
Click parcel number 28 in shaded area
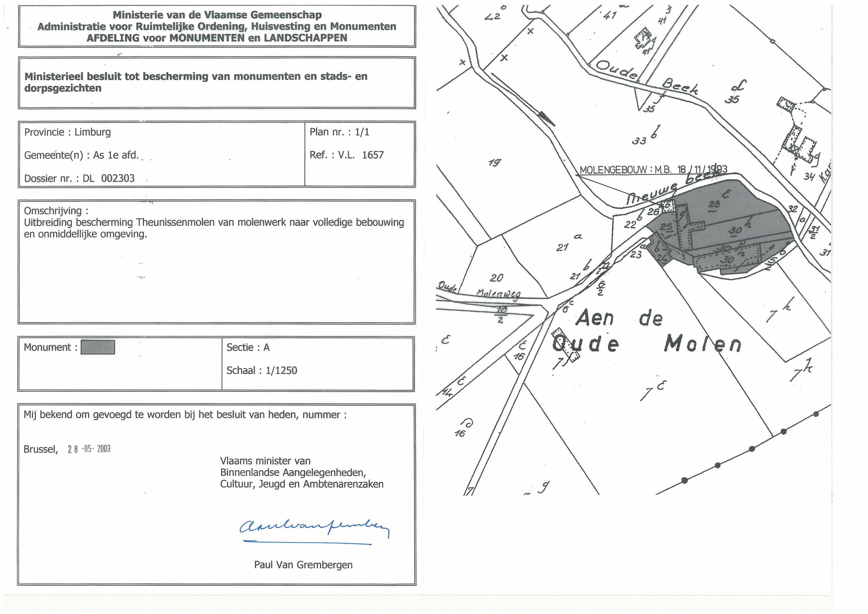[x=714, y=204]
